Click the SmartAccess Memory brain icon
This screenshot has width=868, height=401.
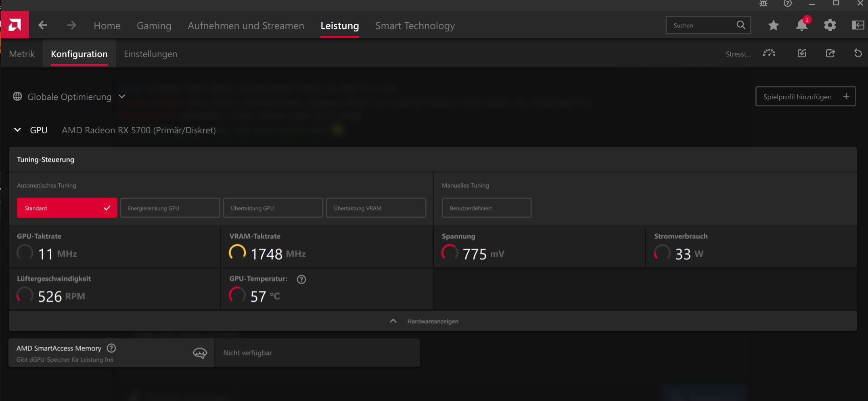click(x=200, y=353)
